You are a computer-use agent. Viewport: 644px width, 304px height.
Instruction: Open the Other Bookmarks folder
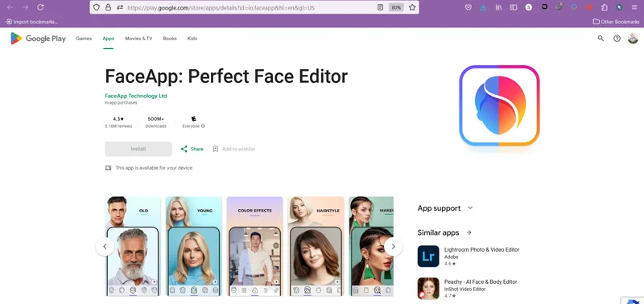(616, 22)
